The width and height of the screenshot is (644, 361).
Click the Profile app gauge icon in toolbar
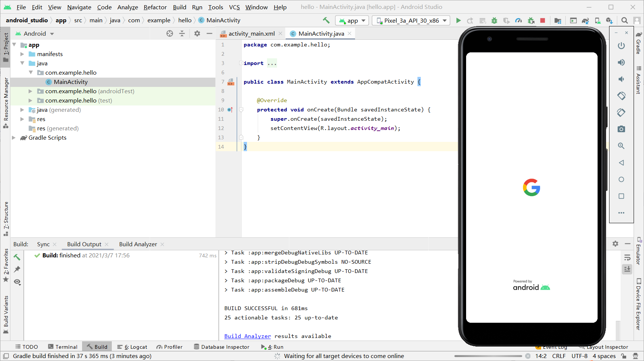518,20
